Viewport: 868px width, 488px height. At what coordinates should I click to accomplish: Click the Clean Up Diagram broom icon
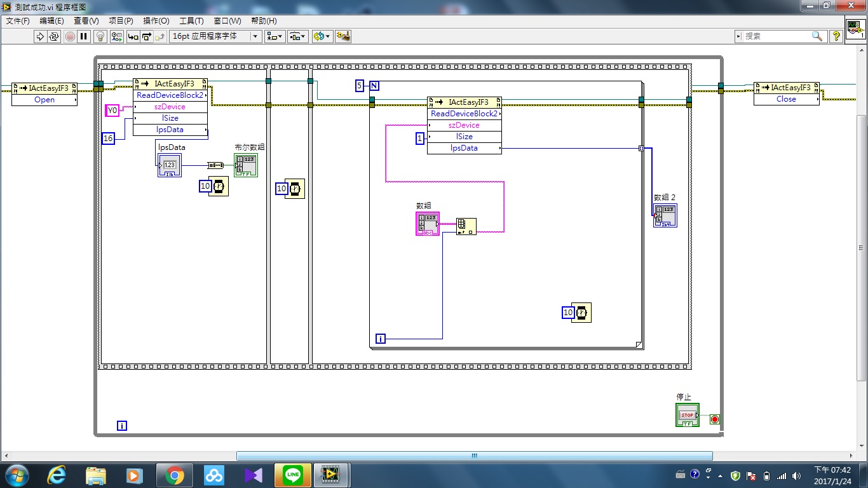pyautogui.click(x=343, y=36)
